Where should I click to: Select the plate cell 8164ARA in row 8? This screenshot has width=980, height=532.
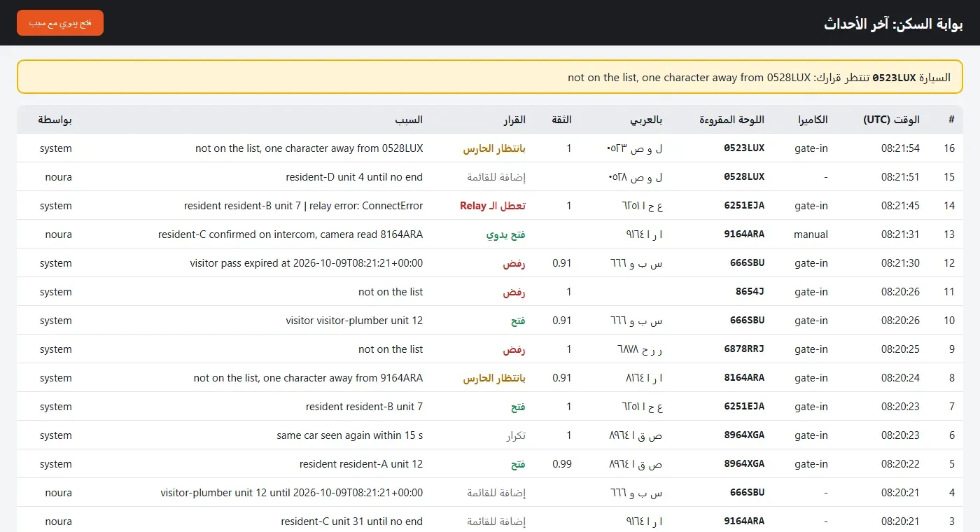pos(744,378)
